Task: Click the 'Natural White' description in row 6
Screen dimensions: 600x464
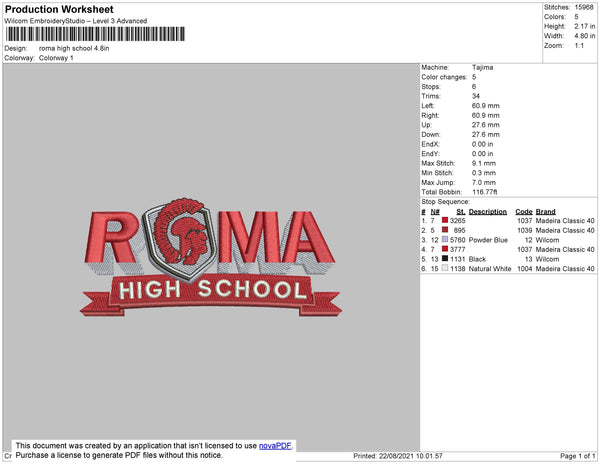Action: coord(490,269)
